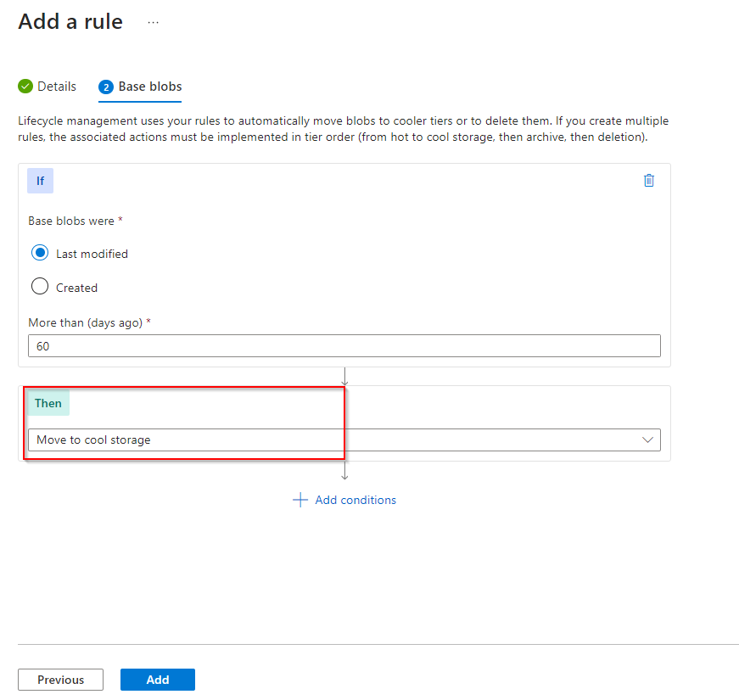739x700 pixels.
Task: Expand the Then action dropdown chevron
Action: (648, 440)
